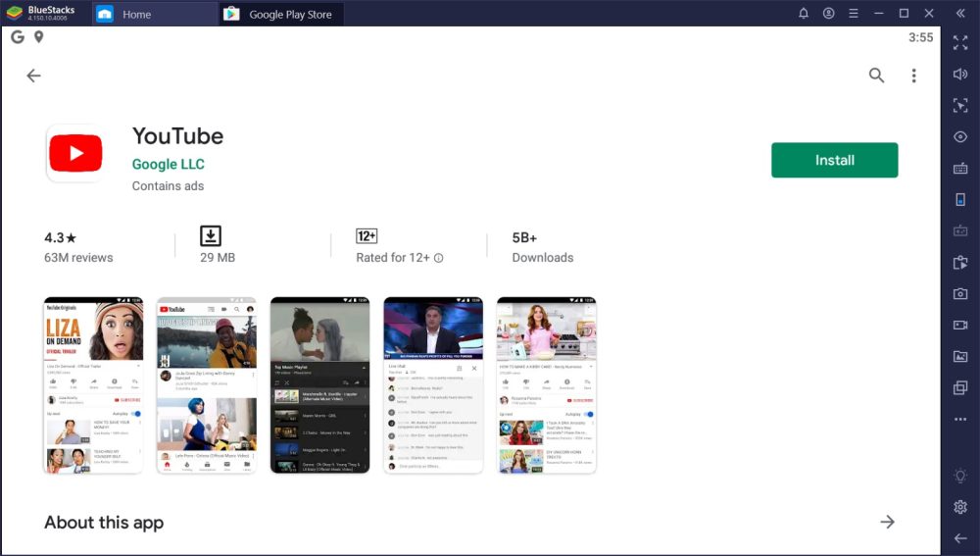Open the Google LLC developer link

[168, 164]
